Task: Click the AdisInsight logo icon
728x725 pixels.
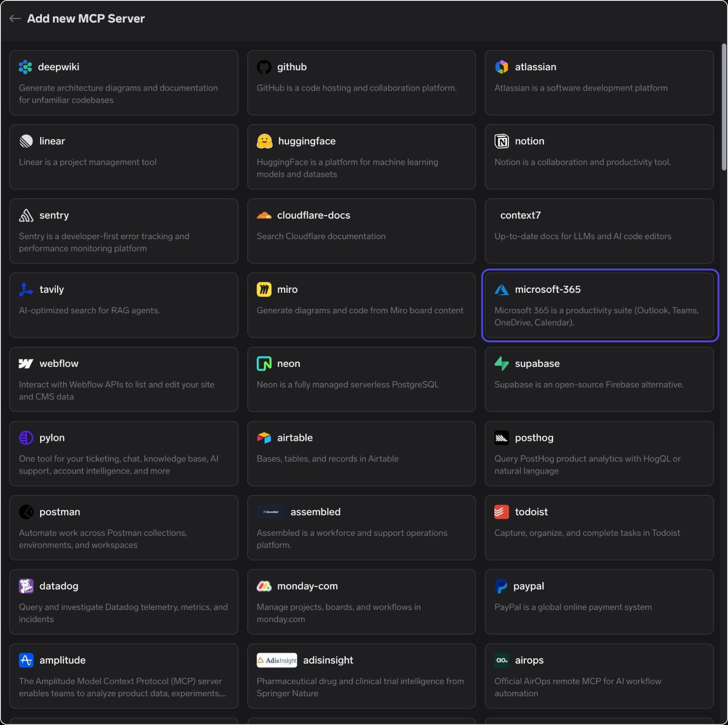Action: tap(277, 660)
